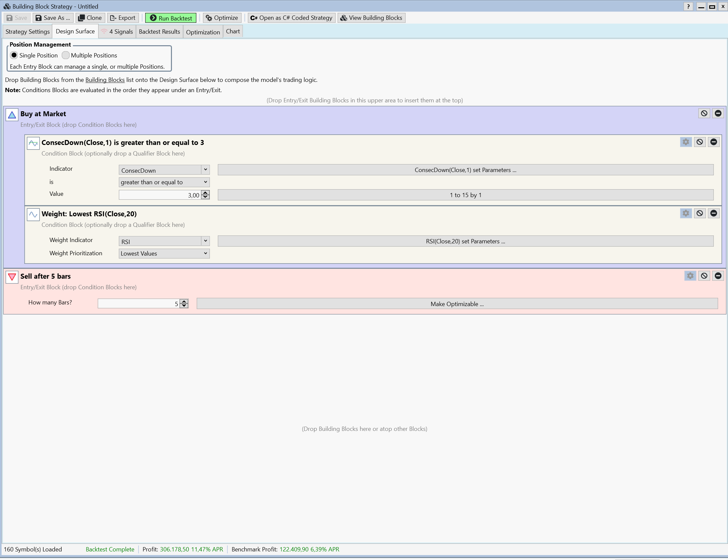Remove the Weight: Lowest RSI block

714,213
